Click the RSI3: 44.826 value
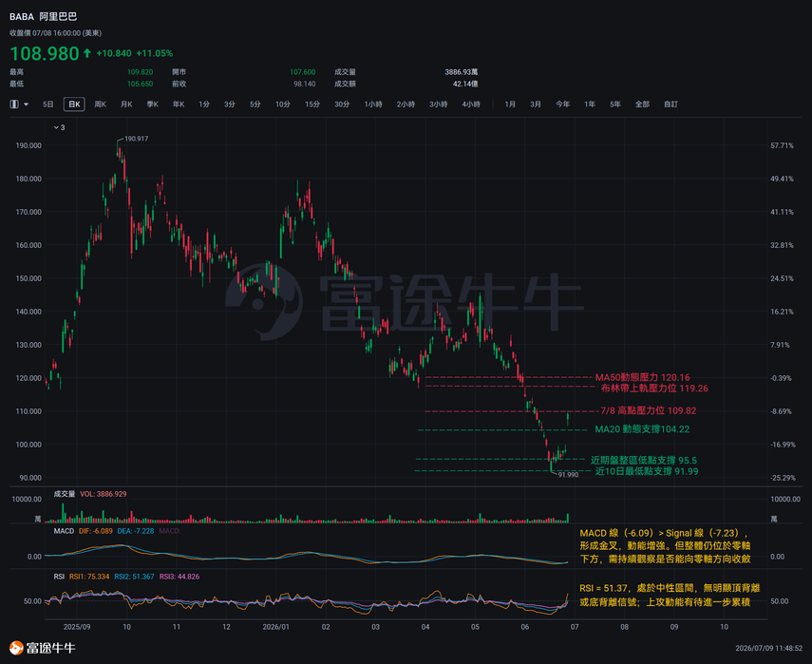Viewport: 812px width, 664px height. click(179, 577)
